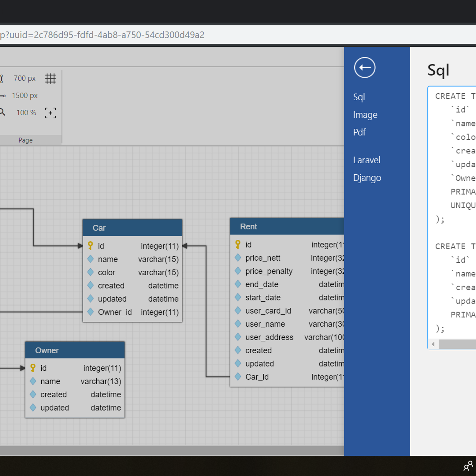
Task: Click the fit-to-screen focus icon
Action: coord(50,113)
